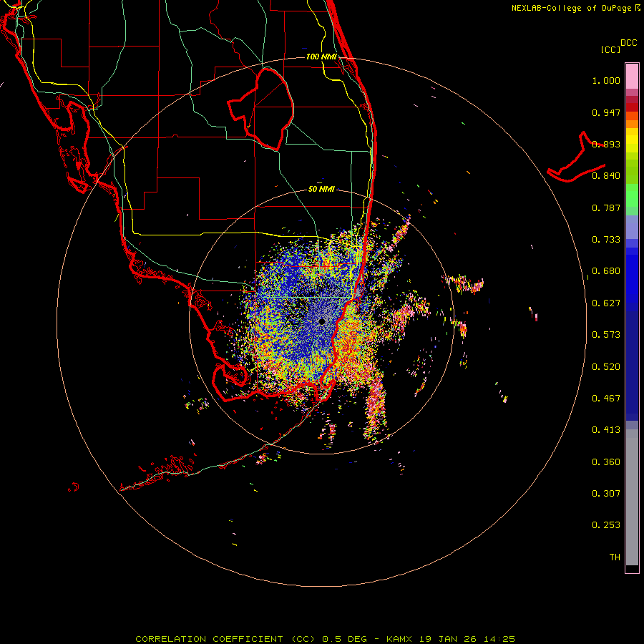The height and width of the screenshot is (644, 644).
Task: Click the [CC] units label
Action: (610, 49)
